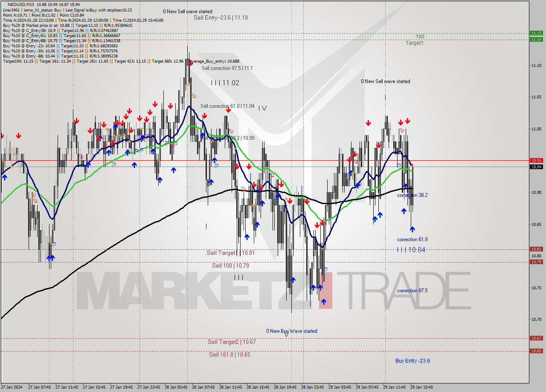Click the '29 Jan 15:45' time axis label
Viewport: 546px width, 392px height.
(421, 387)
